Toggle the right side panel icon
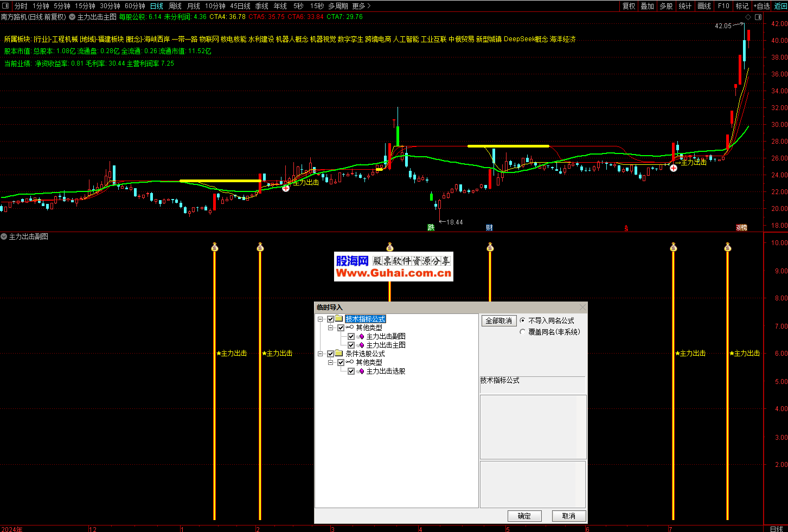 pos(758,17)
